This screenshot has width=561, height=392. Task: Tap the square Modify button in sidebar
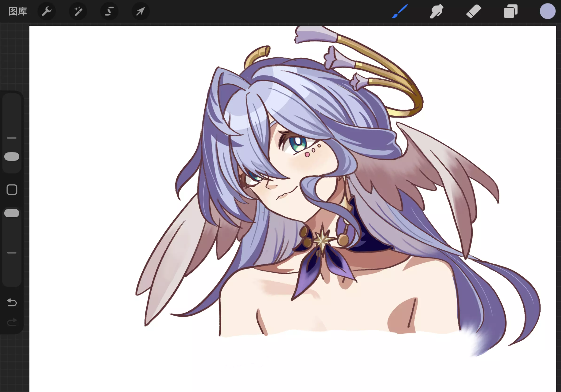click(x=12, y=190)
